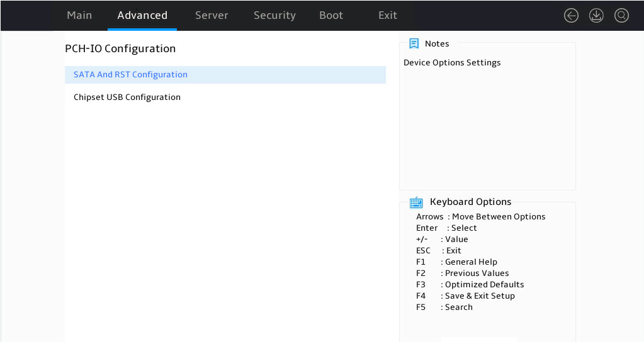The height and width of the screenshot is (342, 644).
Task: Click the Keyboard Options keyboard icon
Action: pyautogui.click(x=416, y=202)
